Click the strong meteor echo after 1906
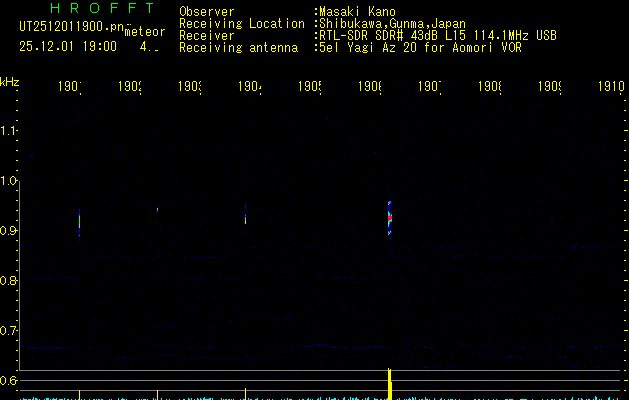Image resolution: width=629 pixels, height=400 pixels. pyautogui.click(x=390, y=218)
